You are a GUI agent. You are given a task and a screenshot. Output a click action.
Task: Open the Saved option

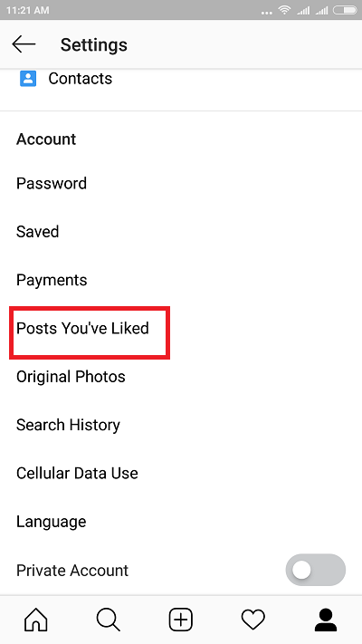(x=181, y=232)
